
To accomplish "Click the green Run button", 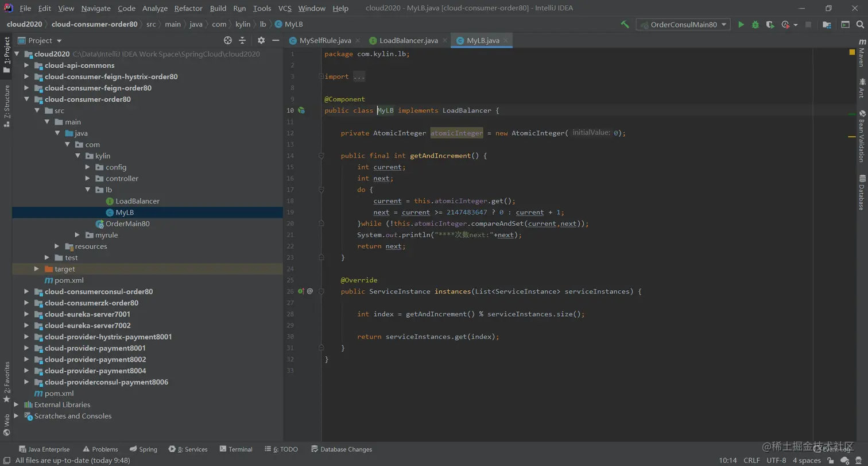I will (741, 25).
